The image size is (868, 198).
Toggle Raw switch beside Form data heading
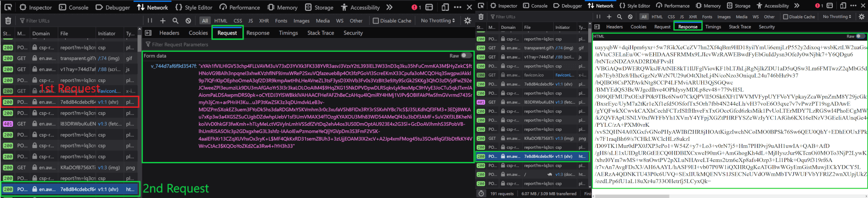[x=466, y=56]
